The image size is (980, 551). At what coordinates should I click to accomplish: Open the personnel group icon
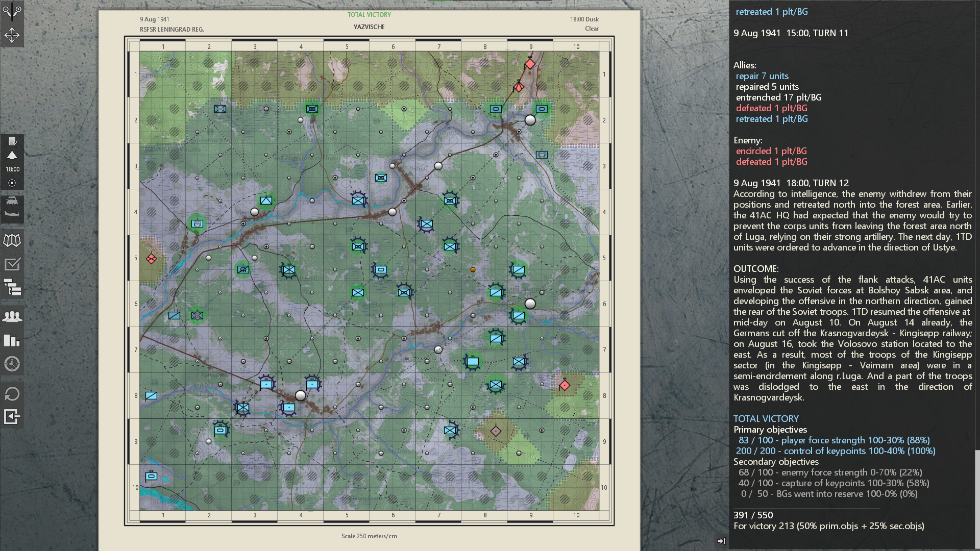(12, 317)
